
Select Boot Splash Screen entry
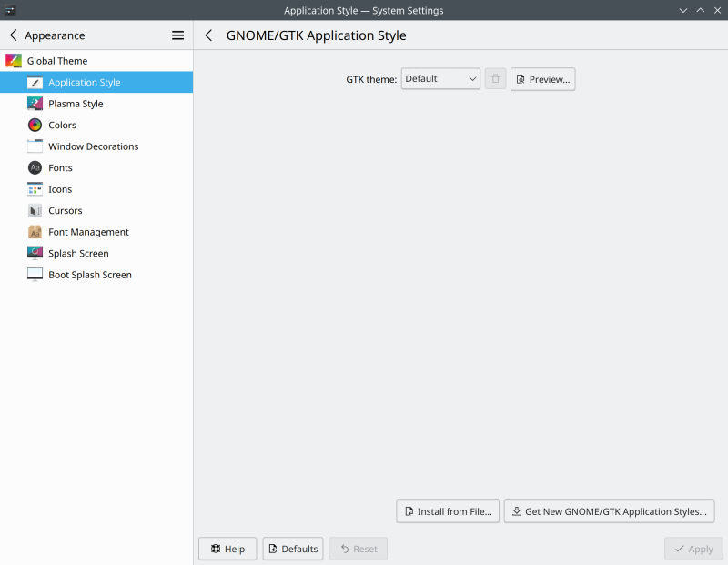[x=89, y=275]
